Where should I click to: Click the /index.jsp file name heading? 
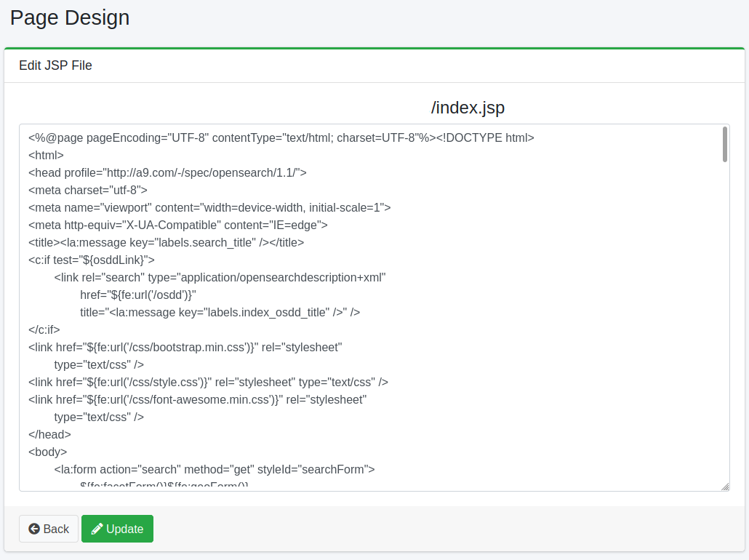[x=468, y=108]
